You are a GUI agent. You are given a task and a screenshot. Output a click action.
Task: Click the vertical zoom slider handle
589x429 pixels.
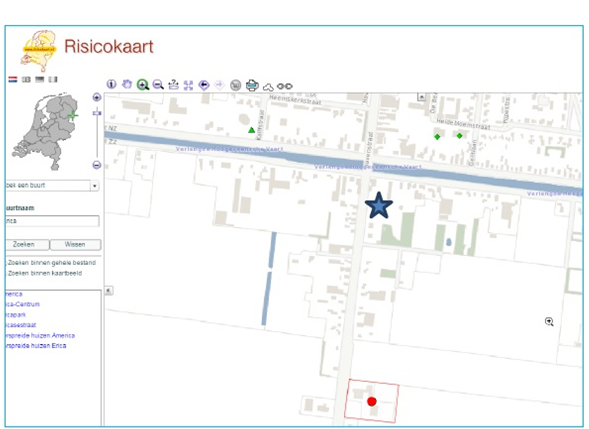tap(97, 112)
